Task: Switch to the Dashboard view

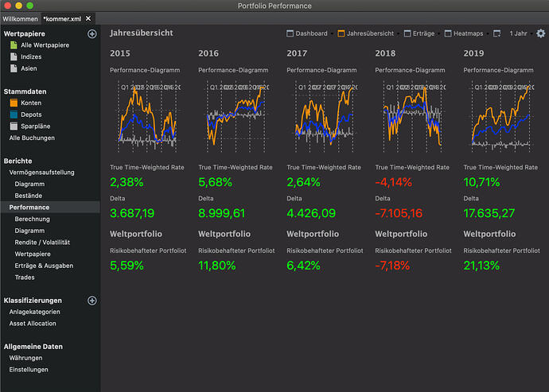Action: [306, 34]
